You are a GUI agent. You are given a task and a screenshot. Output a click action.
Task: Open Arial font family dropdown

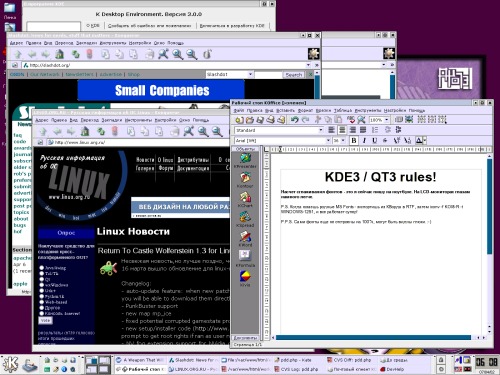coord(328,141)
